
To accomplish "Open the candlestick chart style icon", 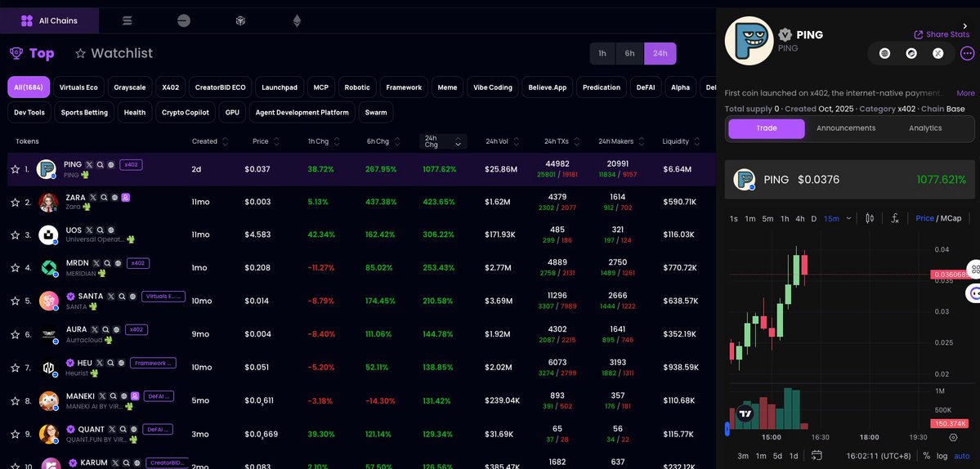I will (870, 218).
